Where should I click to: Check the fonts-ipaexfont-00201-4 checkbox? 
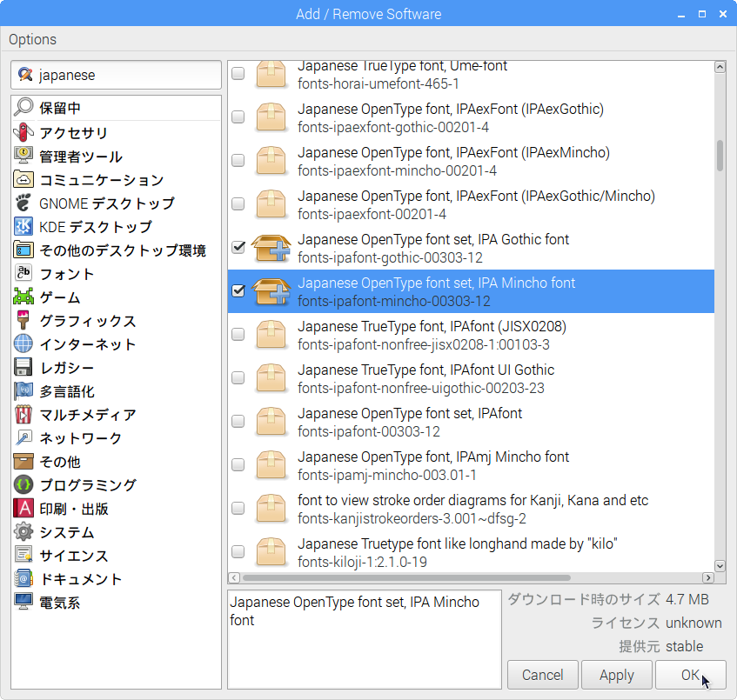(238, 203)
